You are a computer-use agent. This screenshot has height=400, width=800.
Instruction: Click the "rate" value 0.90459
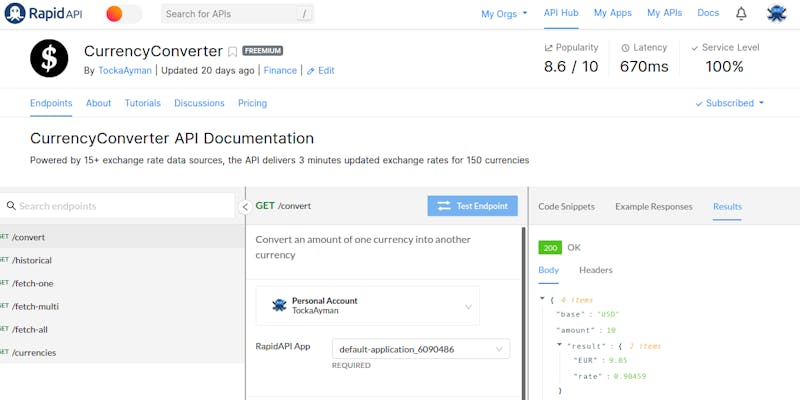coord(629,377)
